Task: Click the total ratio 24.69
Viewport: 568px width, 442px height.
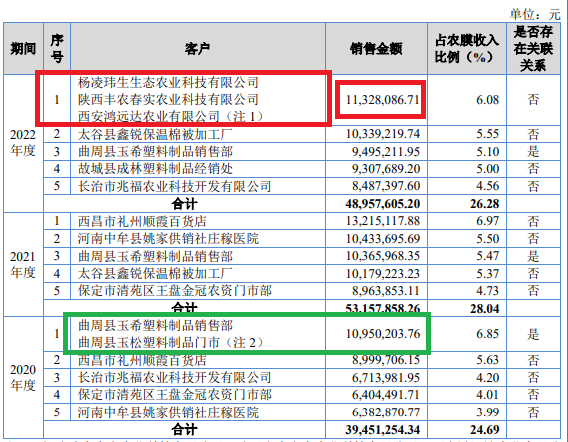Action: (484, 430)
